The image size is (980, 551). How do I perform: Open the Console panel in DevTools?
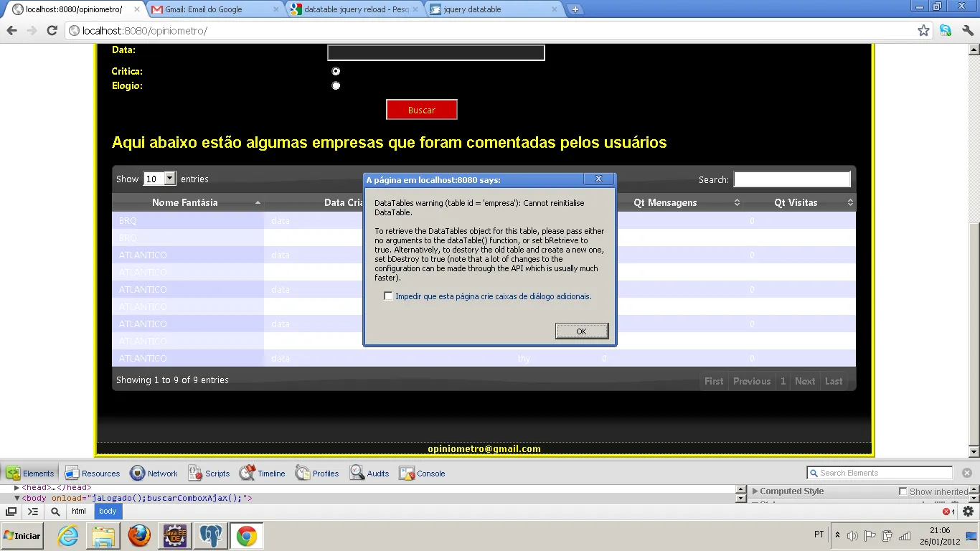(x=422, y=474)
